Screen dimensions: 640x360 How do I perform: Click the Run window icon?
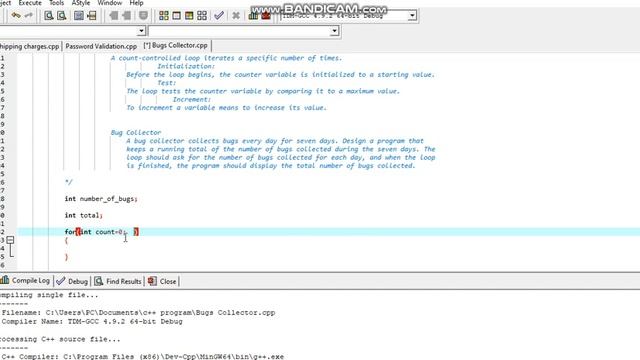pos(176,16)
